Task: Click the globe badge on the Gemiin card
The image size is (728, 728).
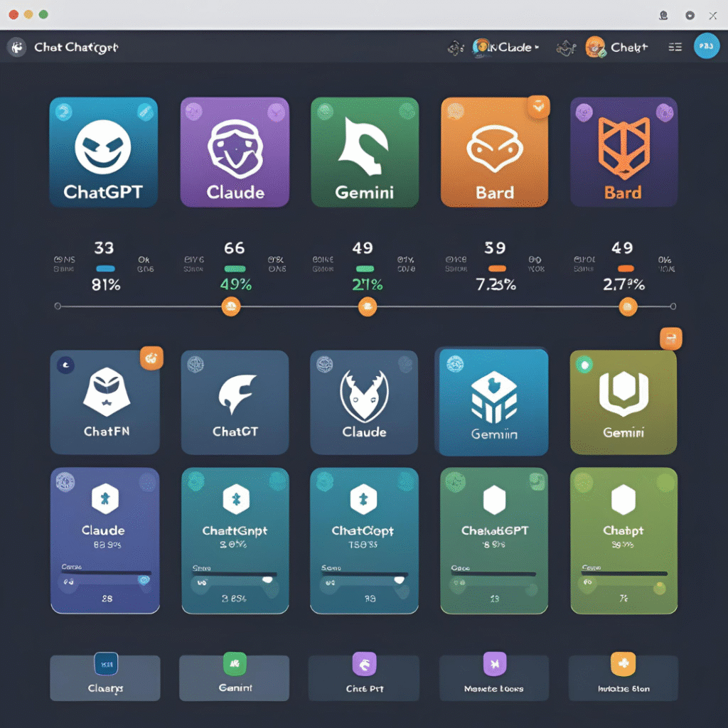Action: 454,364
